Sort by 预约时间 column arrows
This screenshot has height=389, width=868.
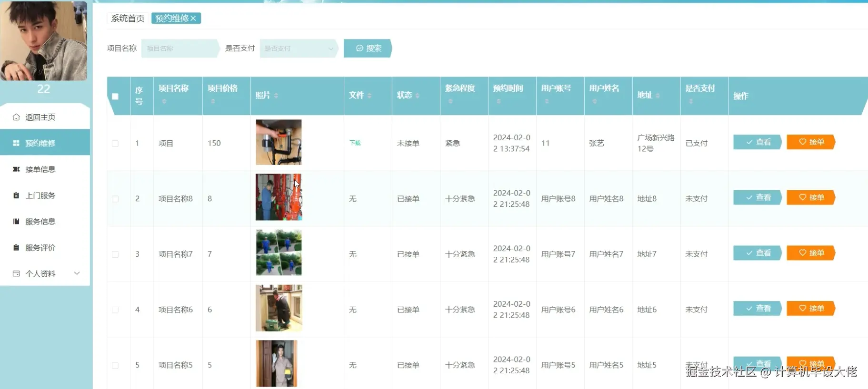coord(499,101)
